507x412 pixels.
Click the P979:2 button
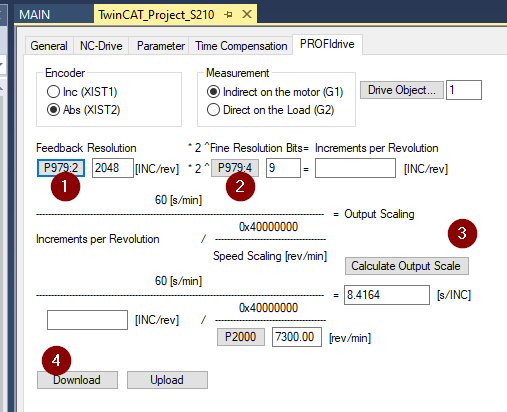[x=61, y=168]
